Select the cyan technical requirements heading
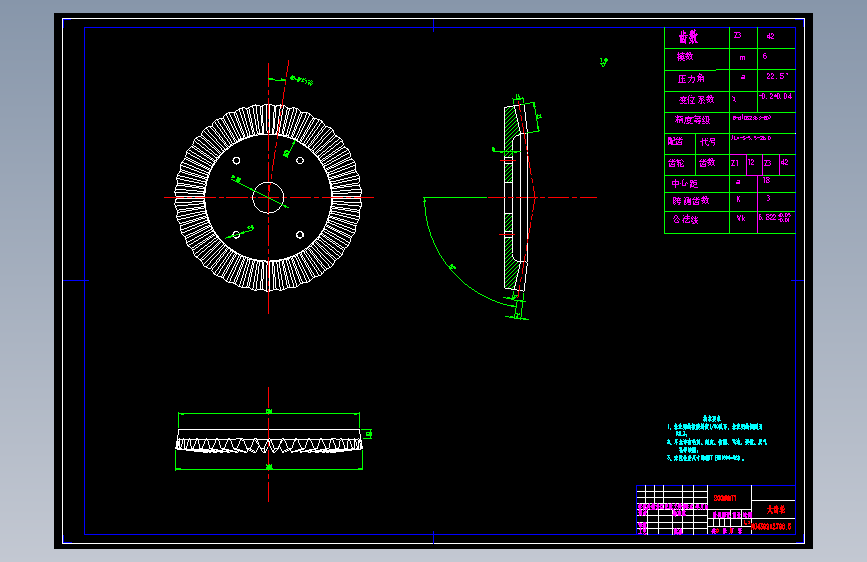Image resolution: width=867 pixels, height=562 pixels. (x=712, y=419)
